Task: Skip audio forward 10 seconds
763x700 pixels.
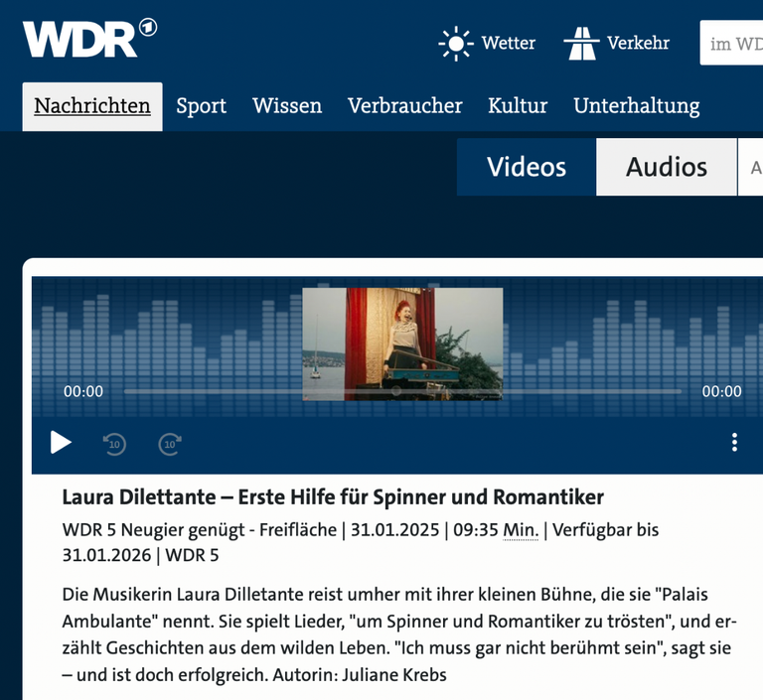Action: click(170, 444)
